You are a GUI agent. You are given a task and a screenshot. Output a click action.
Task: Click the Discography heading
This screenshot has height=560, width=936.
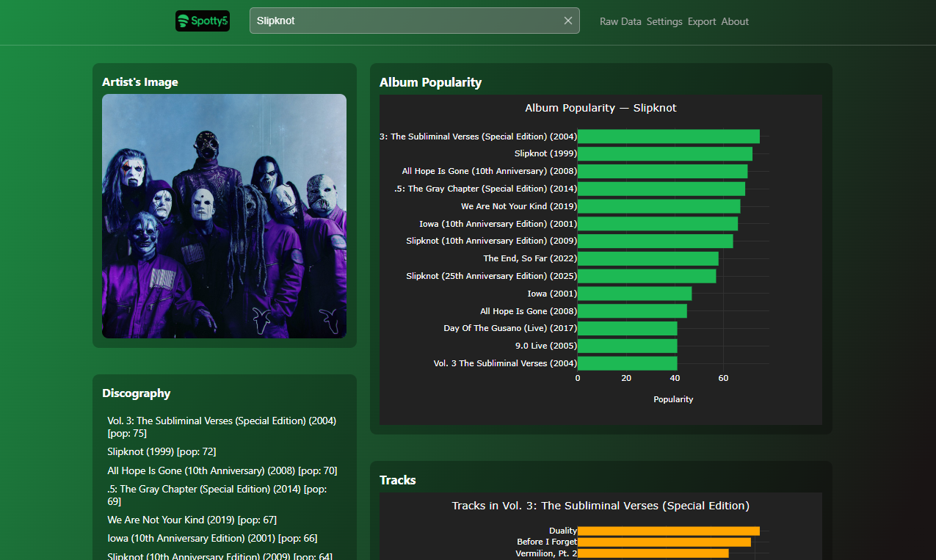click(x=137, y=393)
